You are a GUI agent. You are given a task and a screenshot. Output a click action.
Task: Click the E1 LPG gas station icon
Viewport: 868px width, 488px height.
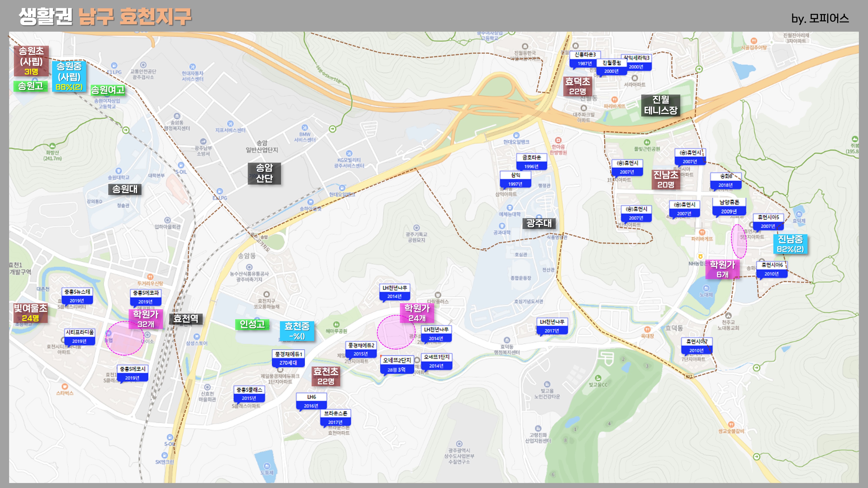(x=114, y=65)
